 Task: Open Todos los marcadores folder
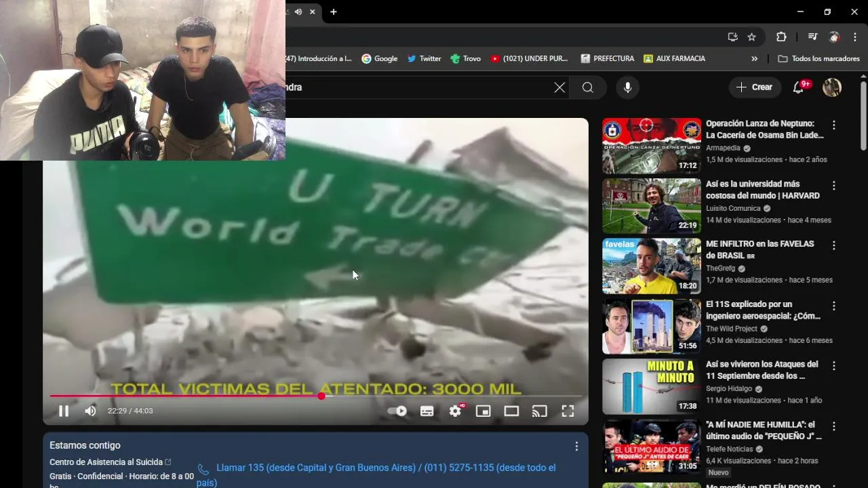click(818, 59)
